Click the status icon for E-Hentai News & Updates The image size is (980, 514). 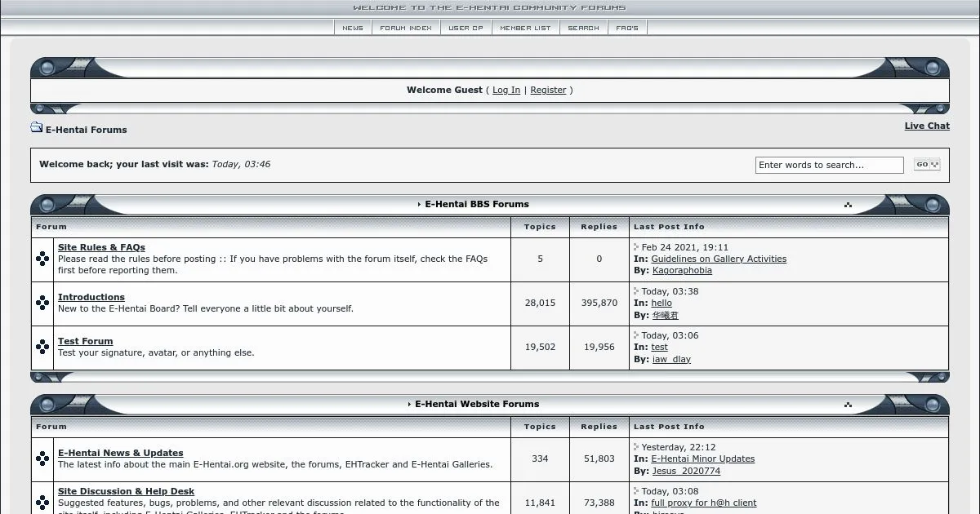pyautogui.click(x=42, y=459)
